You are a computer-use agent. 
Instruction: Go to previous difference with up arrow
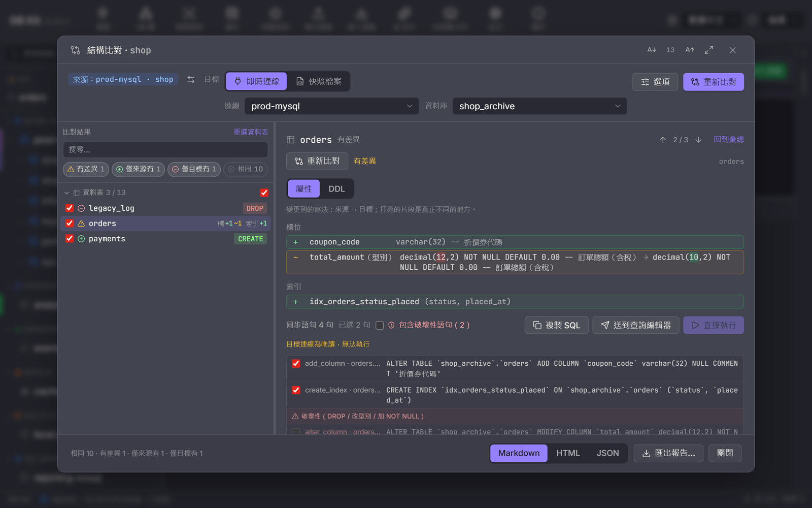[663, 140]
